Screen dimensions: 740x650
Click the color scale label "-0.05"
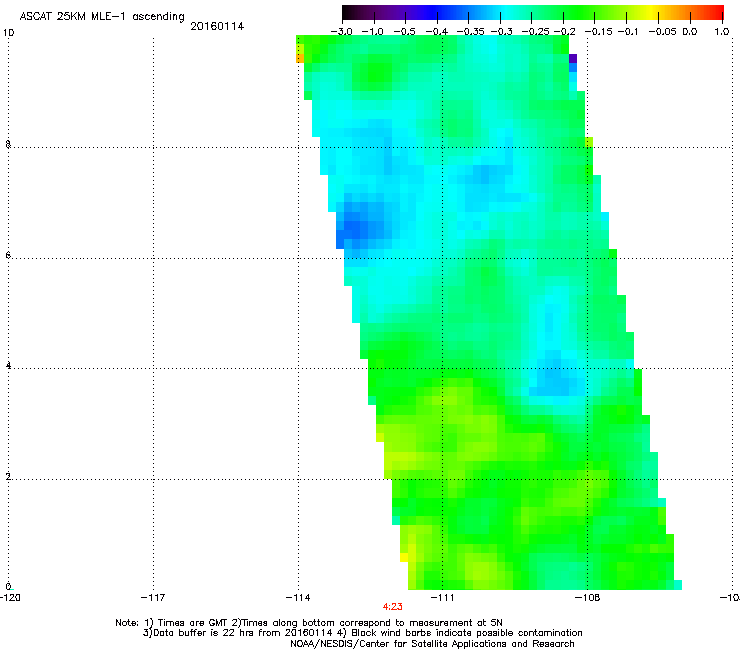(663, 32)
